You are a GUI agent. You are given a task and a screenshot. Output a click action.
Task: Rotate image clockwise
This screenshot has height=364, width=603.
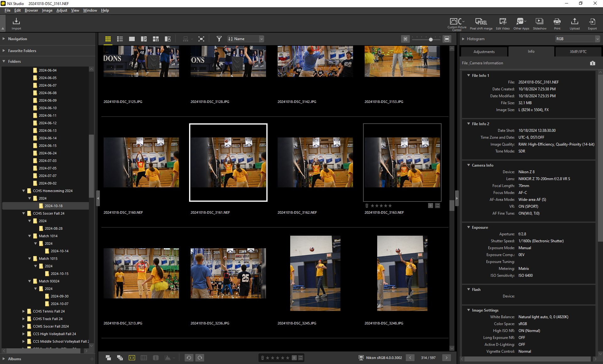click(x=200, y=358)
